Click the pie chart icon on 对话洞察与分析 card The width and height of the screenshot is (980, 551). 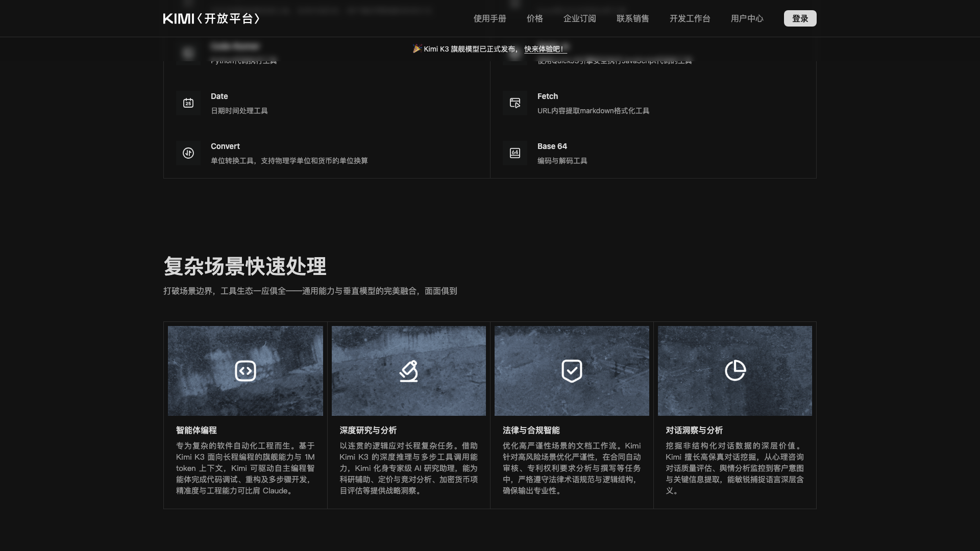(x=735, y=371)
